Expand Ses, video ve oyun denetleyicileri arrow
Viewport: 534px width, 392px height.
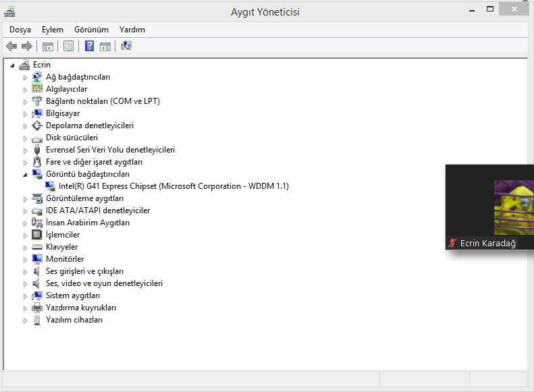pos(25,284)
